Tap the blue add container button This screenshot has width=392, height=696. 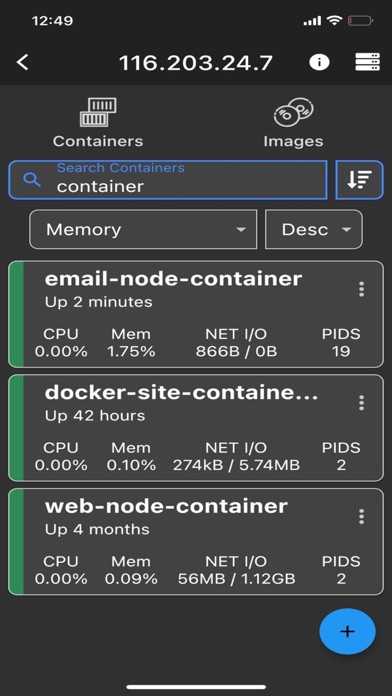click(347, 631)
